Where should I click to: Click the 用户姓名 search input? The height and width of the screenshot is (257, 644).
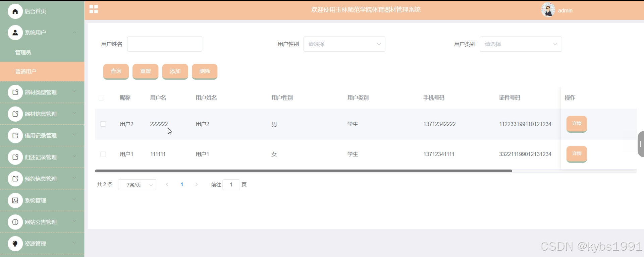[165, 44]
